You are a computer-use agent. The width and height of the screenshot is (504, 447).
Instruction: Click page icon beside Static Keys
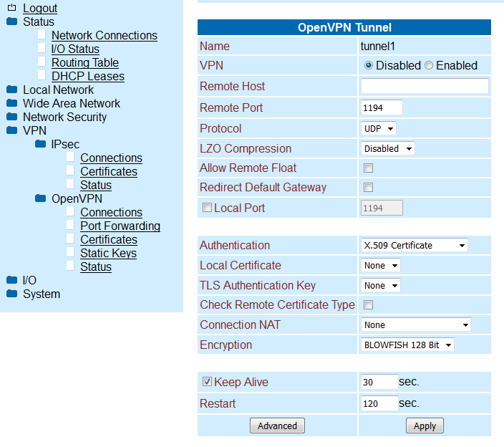70,252
